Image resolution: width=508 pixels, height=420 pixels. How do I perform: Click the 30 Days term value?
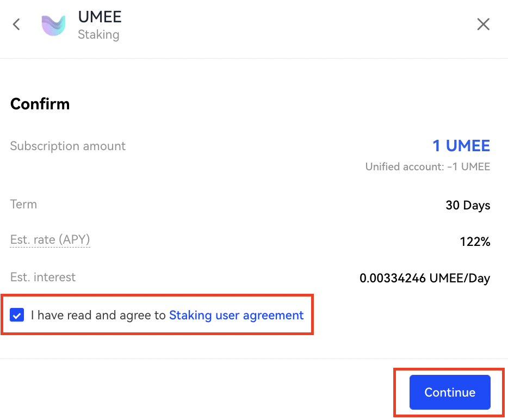point(468,205)
